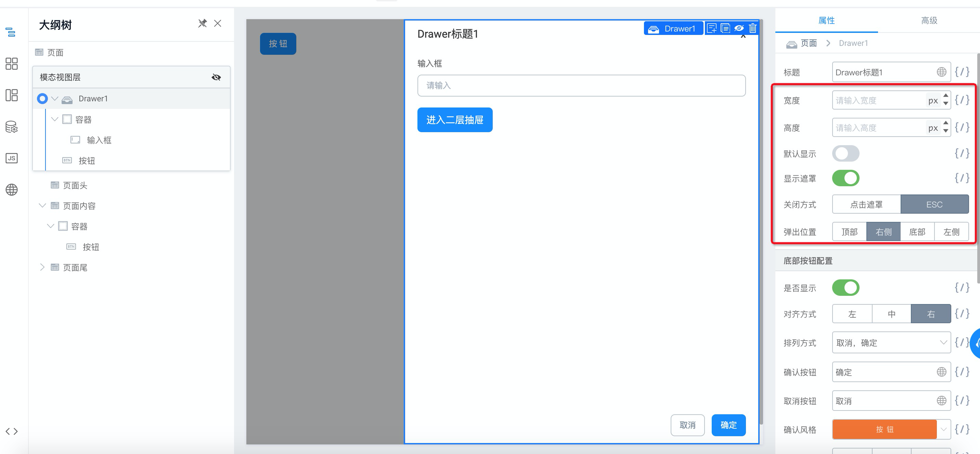The height and width of the screenshot is (454, 980).
Task: Select the input box tree item
Action: point(99,140)
